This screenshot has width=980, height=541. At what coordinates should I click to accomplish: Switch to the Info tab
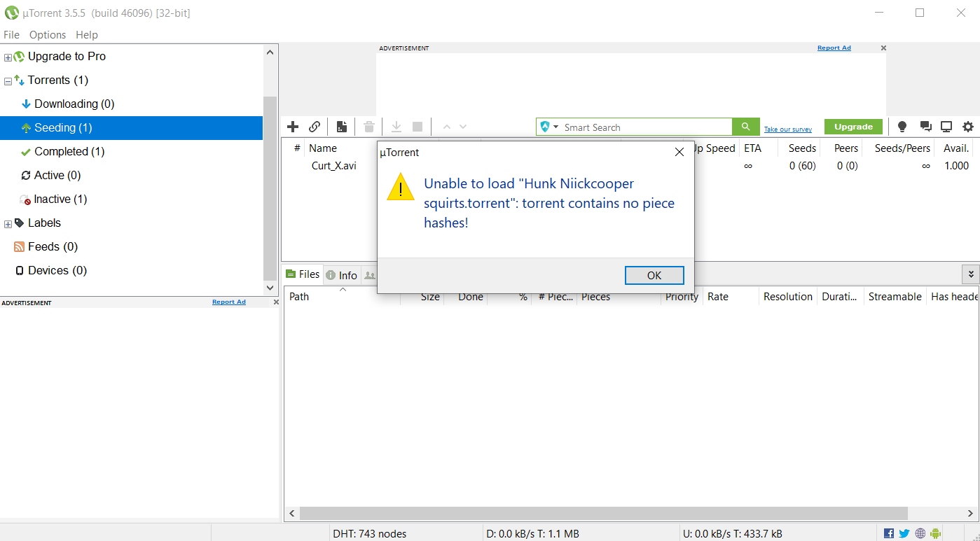[341, 275]
